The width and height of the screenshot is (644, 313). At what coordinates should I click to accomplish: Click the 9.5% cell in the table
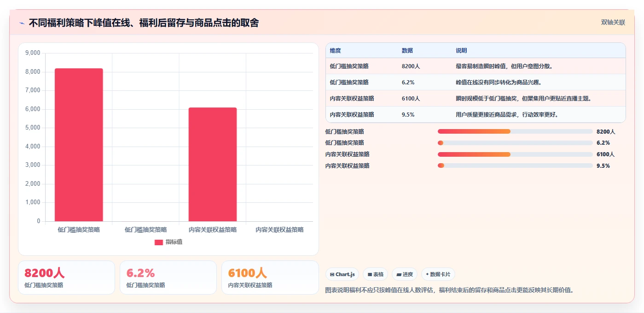(x=408, y=115)
